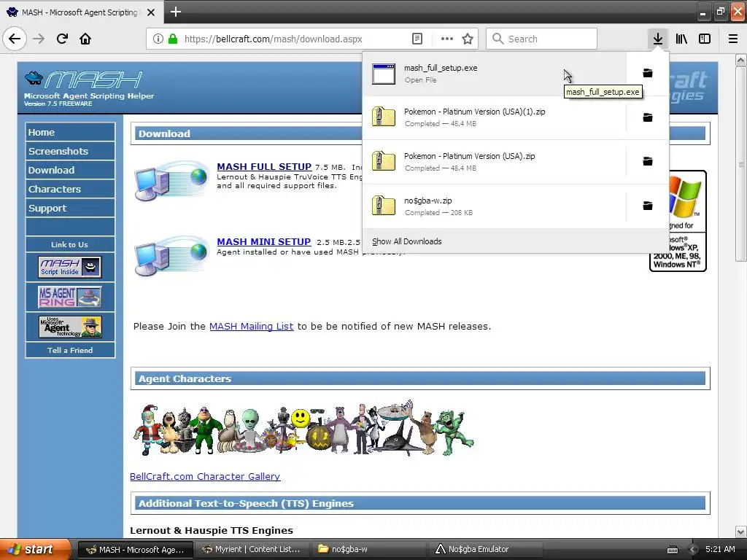Select Pokemon - Platinum Version (USA)(1).zip entry
This screenshot has height=560, width=747.
(x=494, y=117)
